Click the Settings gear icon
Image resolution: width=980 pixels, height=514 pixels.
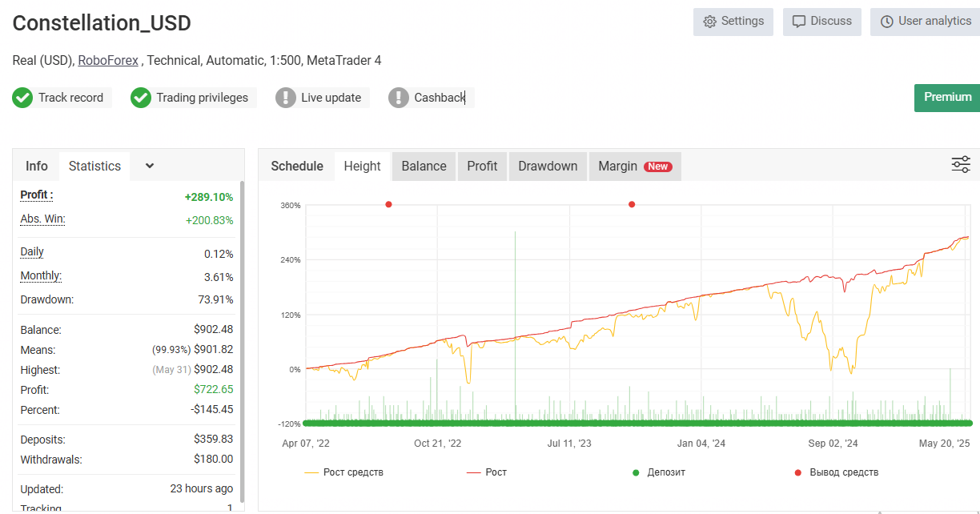(709, 22)
